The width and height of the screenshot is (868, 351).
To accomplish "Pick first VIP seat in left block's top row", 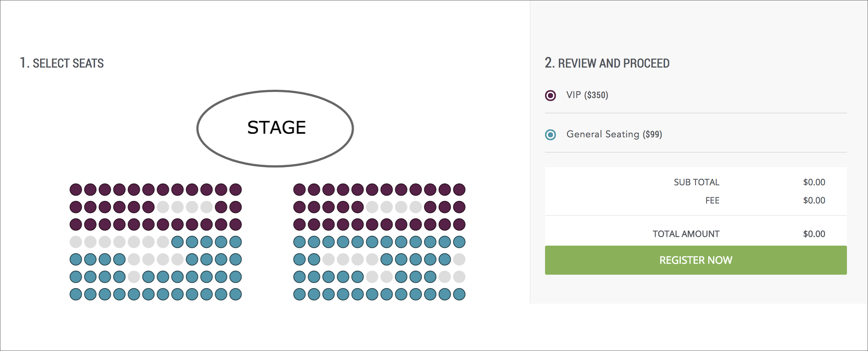I will coord(76,190).
